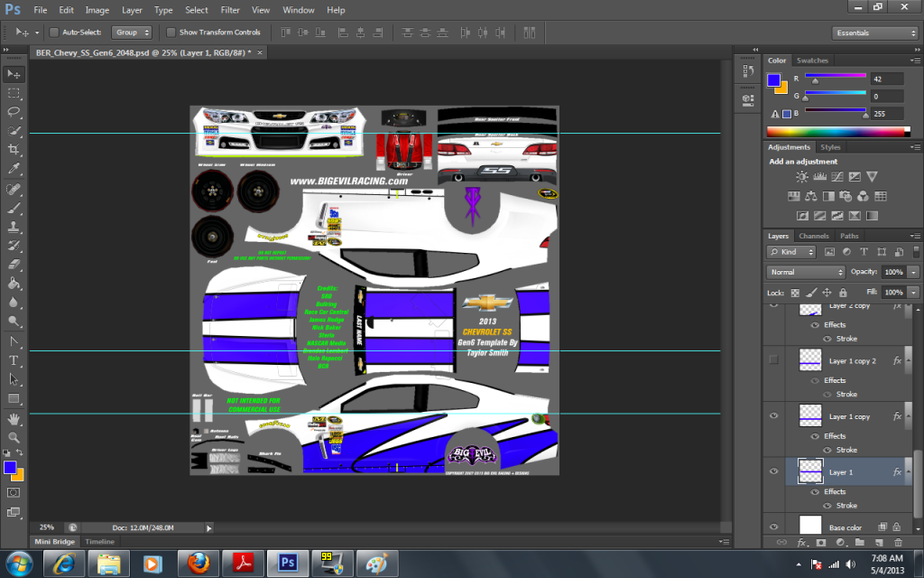Delete layer using the trash icon

click(898, 542)
